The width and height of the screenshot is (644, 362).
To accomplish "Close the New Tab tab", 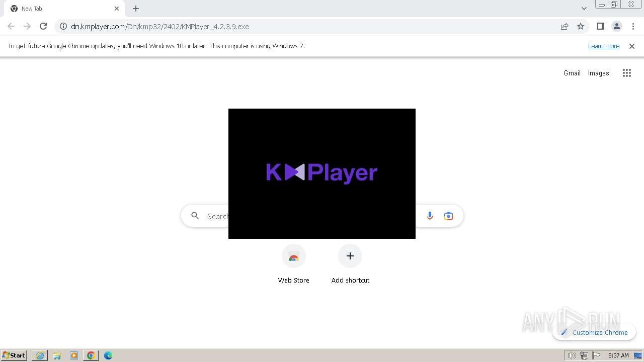I will (x=117, y=9).
